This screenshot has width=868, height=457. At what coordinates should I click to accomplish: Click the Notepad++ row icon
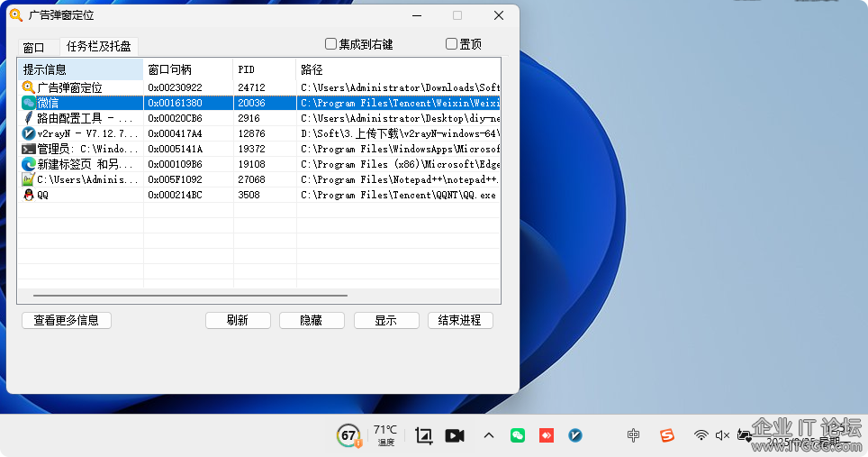28,179
